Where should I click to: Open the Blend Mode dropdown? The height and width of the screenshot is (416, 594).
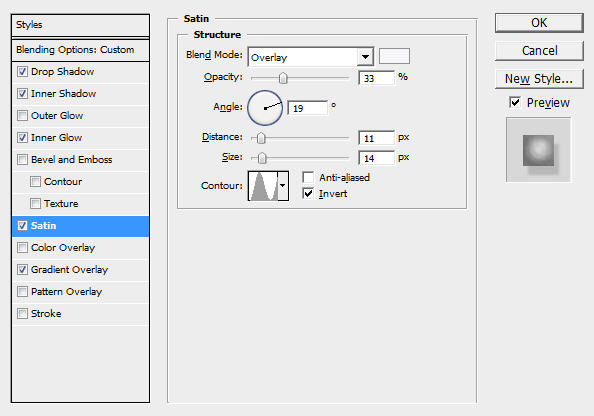click(x=311, y=57)
